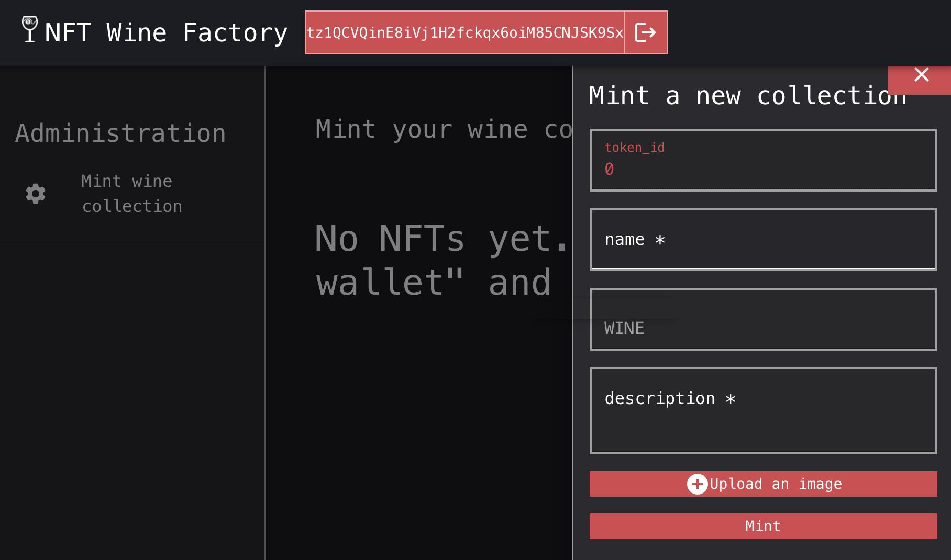Dismiss the mint panel with the X icon
This screenshot has width=951, height=560.
921,74
